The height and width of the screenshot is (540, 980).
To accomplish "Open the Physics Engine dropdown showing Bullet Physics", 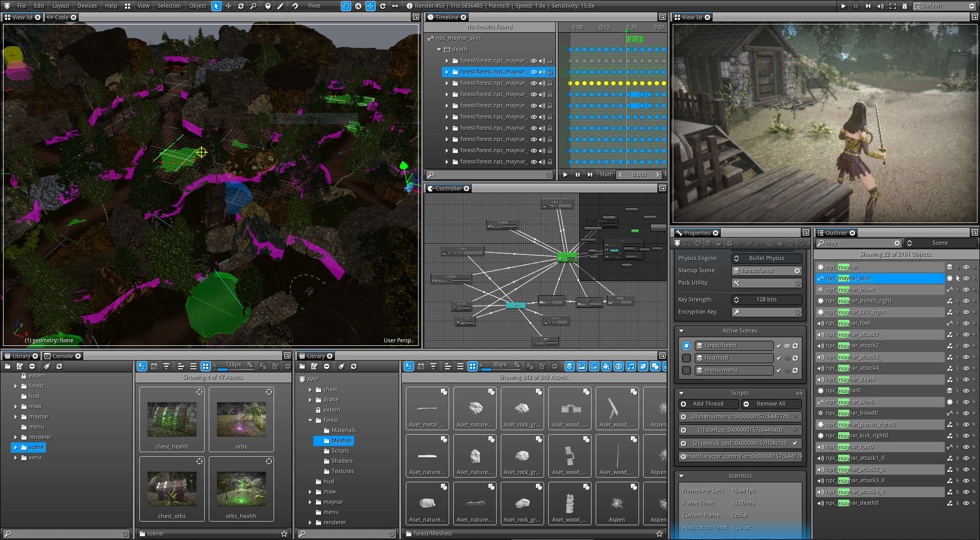I will click(x=766, y=258).
